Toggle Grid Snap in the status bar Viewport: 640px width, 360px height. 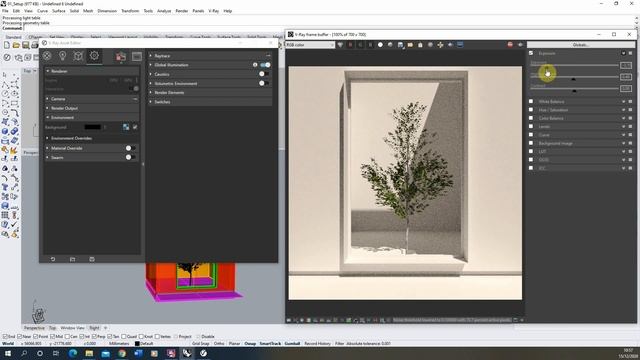(200, 344)
